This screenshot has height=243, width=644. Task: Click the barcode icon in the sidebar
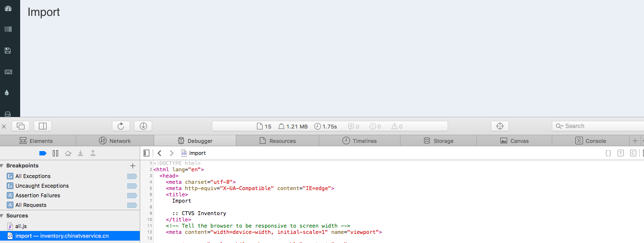(x=8, y=29)
